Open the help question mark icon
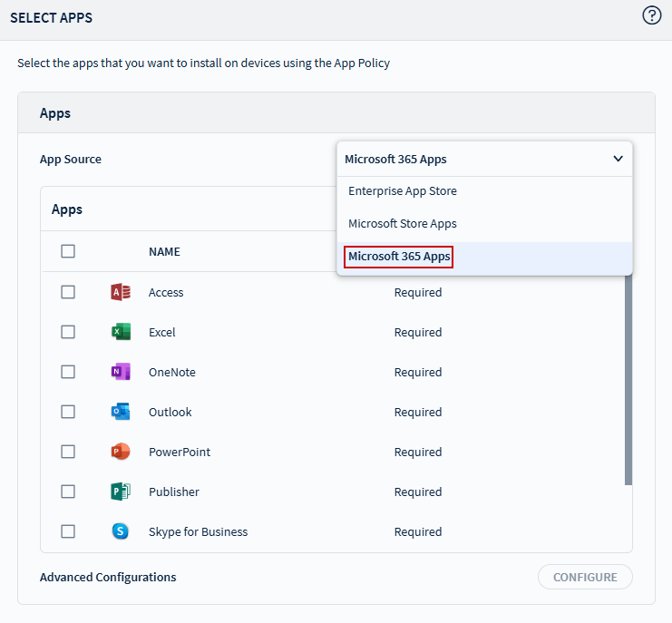Viewport: 672px width, 623px height. (x=651, y=15)
